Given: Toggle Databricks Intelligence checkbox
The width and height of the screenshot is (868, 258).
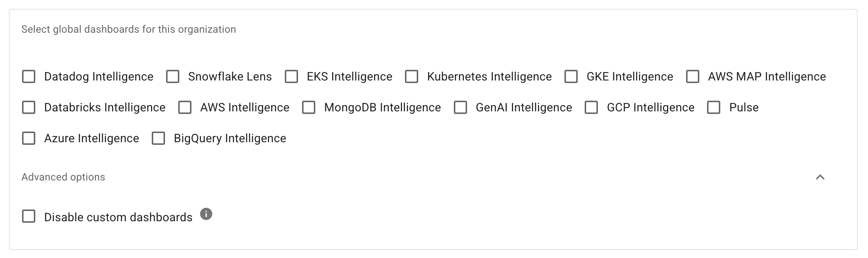Looking at the screenshot, I should [x=29, y=108].
